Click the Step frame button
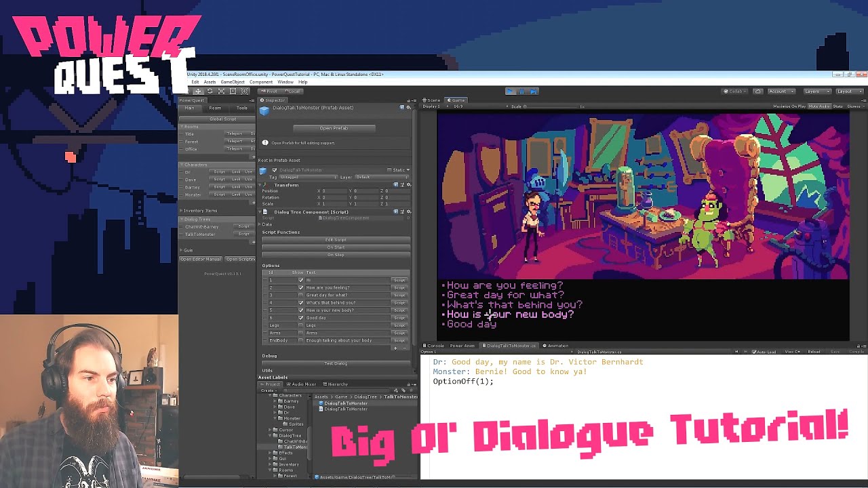The height and width of the screenshot is (488, 868). [533, 91]
